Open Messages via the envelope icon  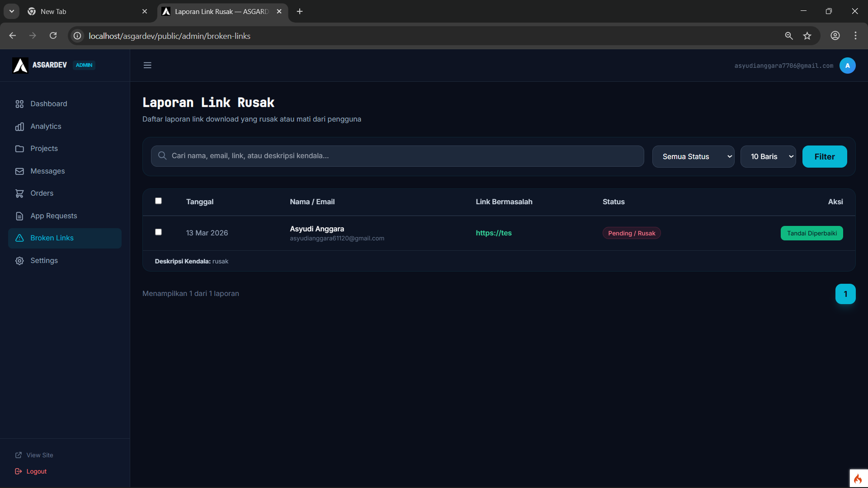(x=19, y=171)
